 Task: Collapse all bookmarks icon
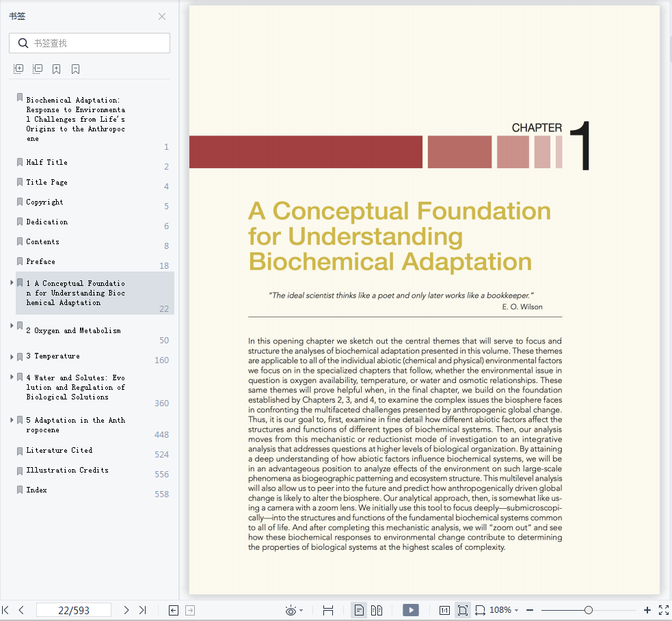[x=38, y=69]
